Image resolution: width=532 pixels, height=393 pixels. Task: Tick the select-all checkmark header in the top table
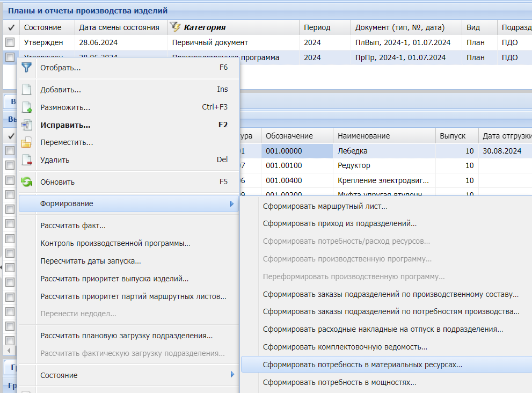(x=11, y=27)
